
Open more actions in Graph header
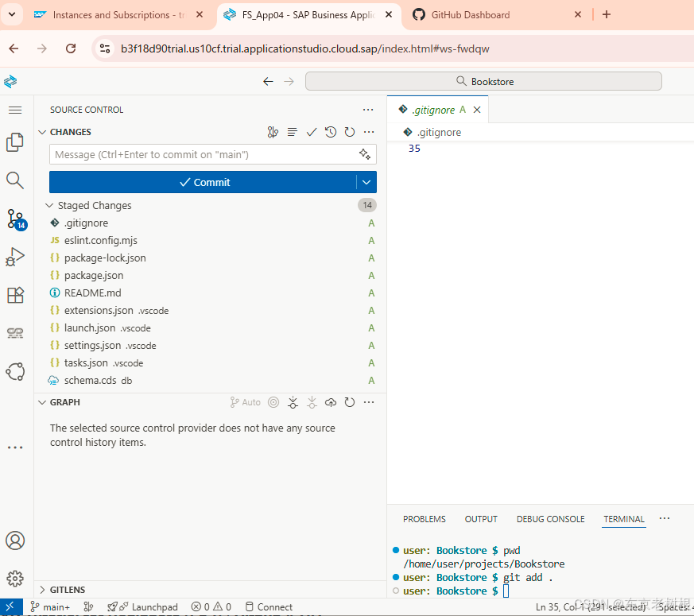point(369,402)
